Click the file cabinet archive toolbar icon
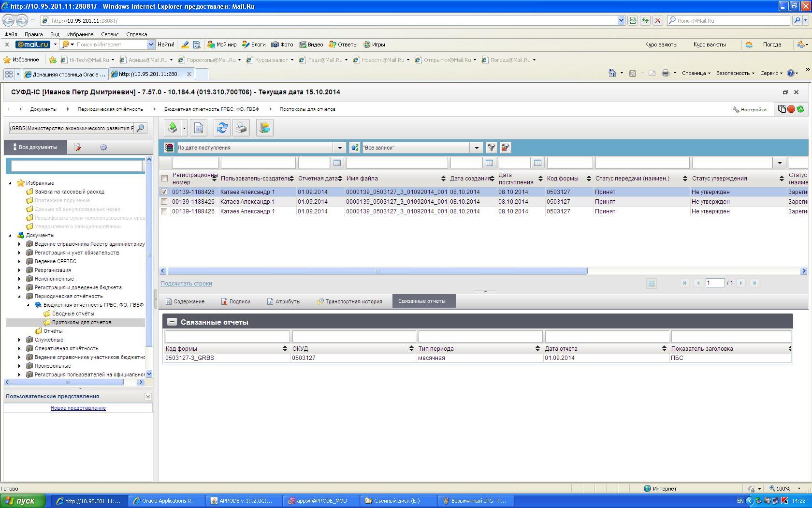 [264, 128]
